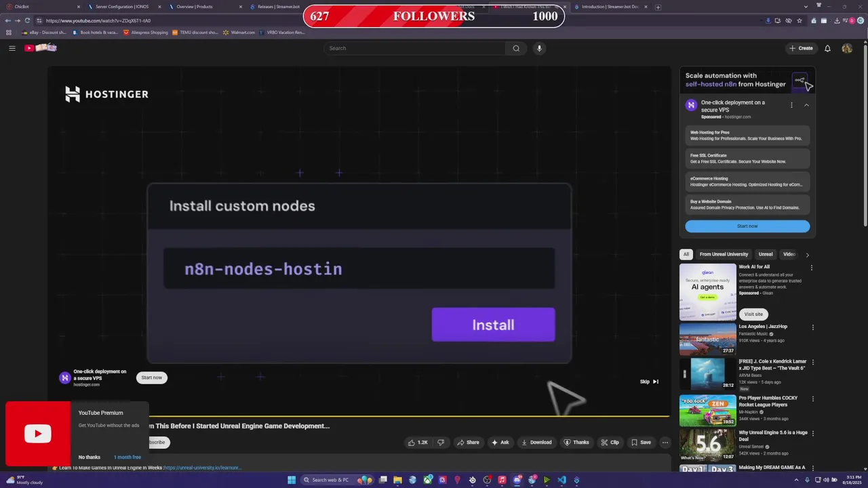
Task: Open more actions ellipsis under video
Action: tap(665, 443)
